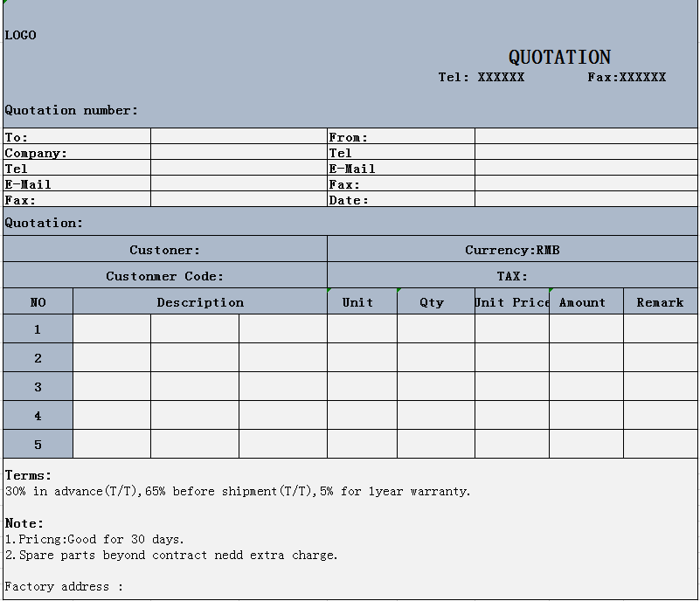The height and width of the screenshot is (601, 700).
Task: Select the '1.Pricng:Good for 30 days.' line
Action: [x=94, y=539]
